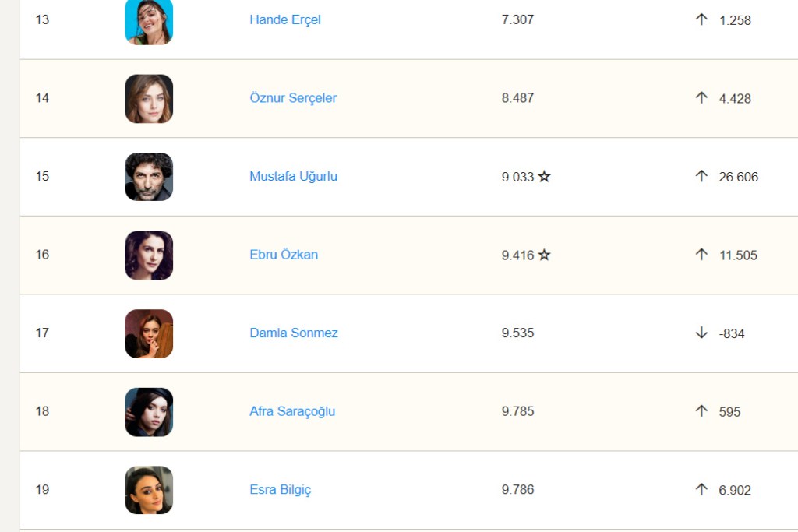Image resolution: width=798 pixels, height=532 pixels.
Task: Click the star icon beside Ebru Özkan's 9.416
Action: (544, 255)
